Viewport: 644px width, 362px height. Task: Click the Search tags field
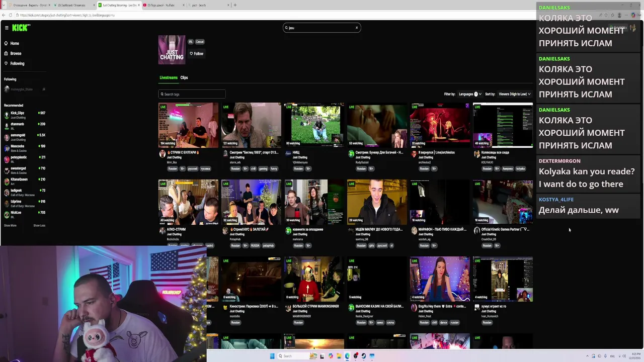point(192,94)
